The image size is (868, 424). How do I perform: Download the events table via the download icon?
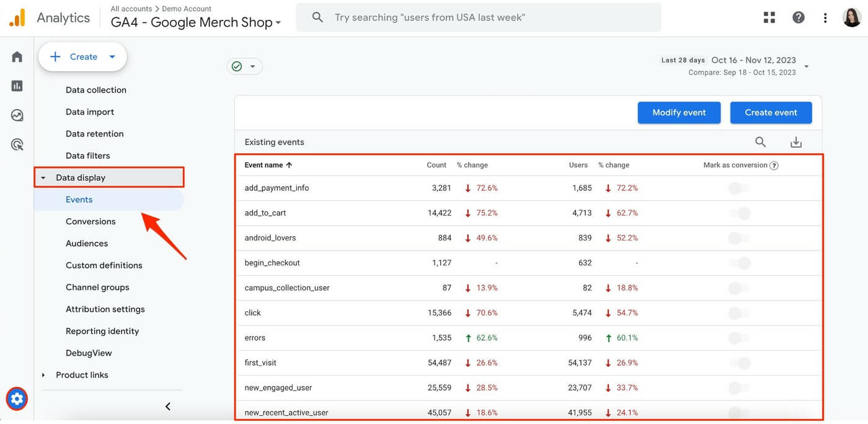tap(796, 142)
